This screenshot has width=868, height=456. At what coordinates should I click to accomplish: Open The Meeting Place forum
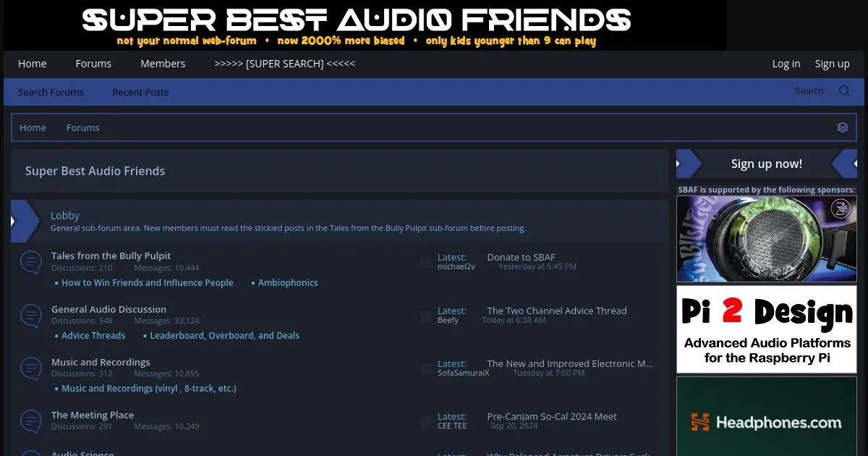click(93, 415)
